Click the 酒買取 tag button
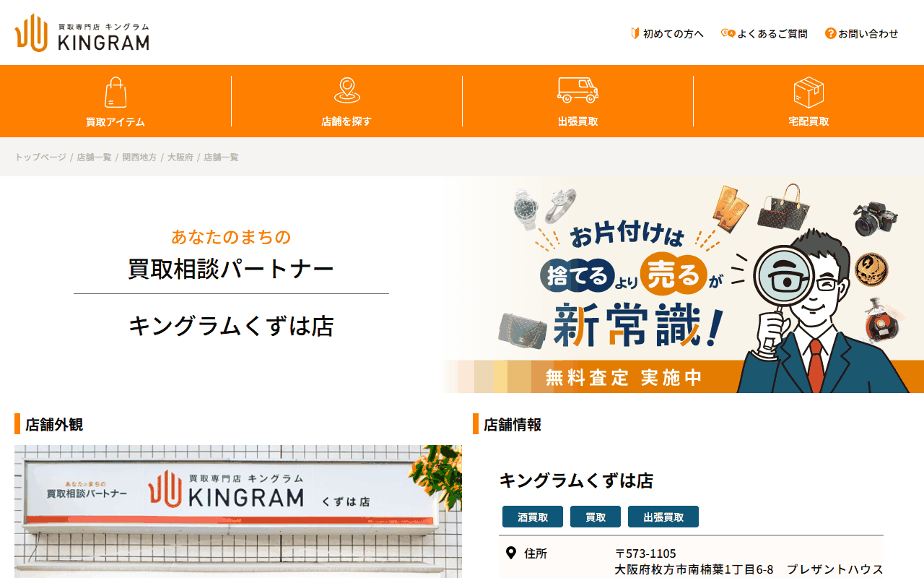This screenshot has height=578, width=924. [533, 517]
